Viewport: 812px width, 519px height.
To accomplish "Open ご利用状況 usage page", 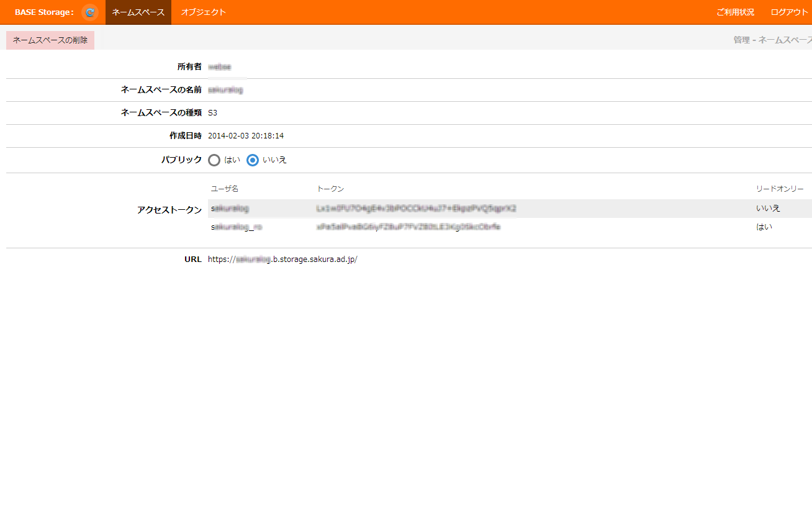I will point(735,12).
